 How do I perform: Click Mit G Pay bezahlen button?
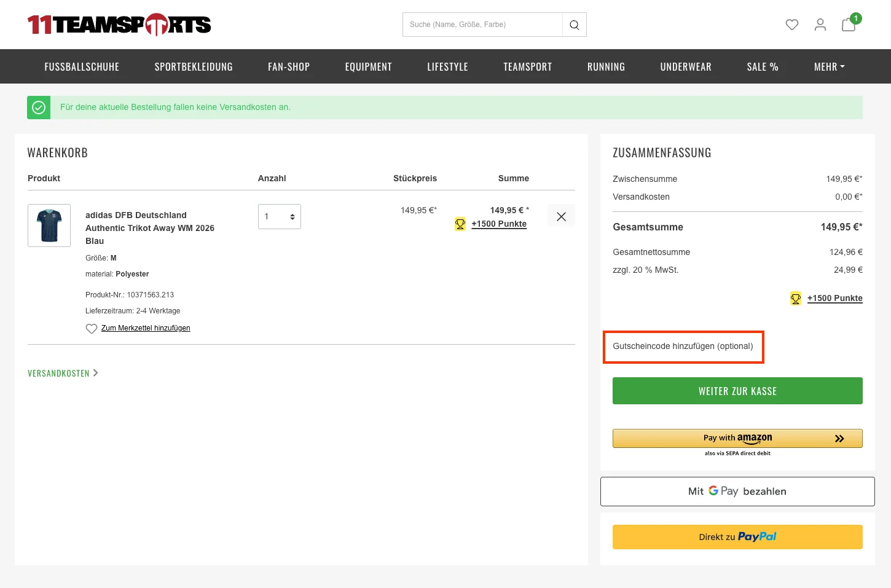pos(737,492)
